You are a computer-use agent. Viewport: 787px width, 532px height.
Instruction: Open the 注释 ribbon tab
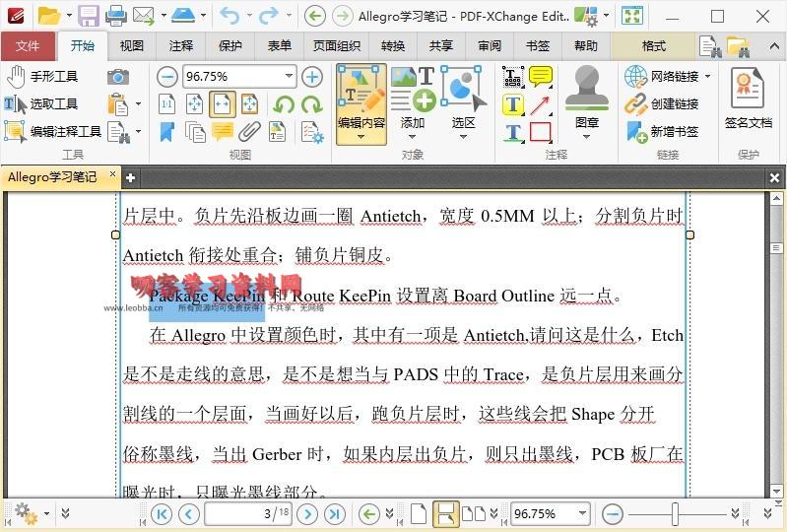[x=181, y=46]
